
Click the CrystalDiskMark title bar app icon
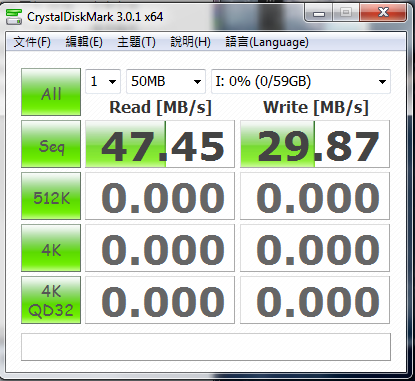click(14, 17)
